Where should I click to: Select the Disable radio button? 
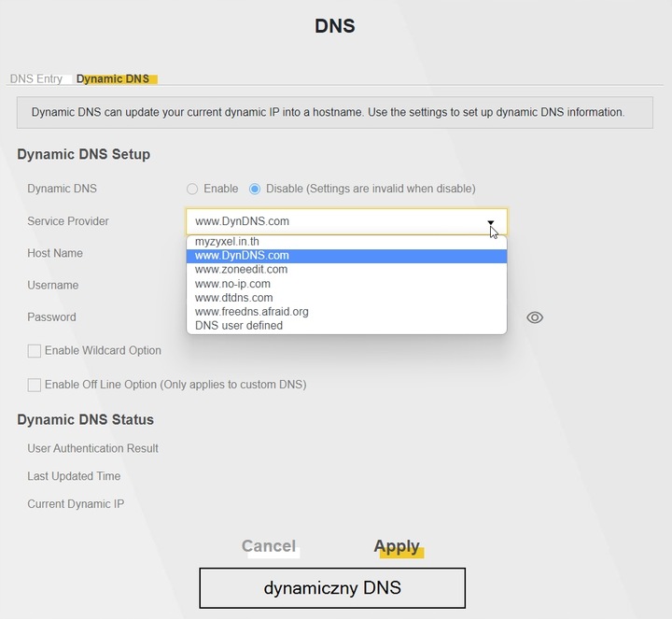tap(255, 189)
